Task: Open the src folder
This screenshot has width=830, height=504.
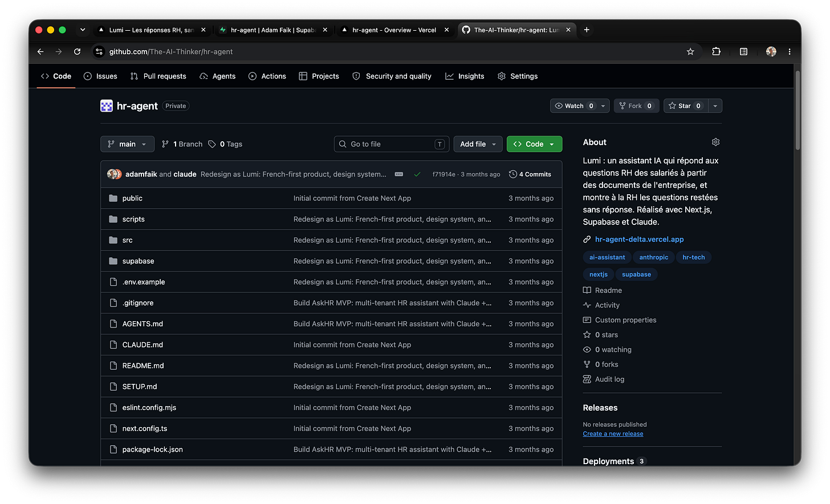Action: coord(127,240)
